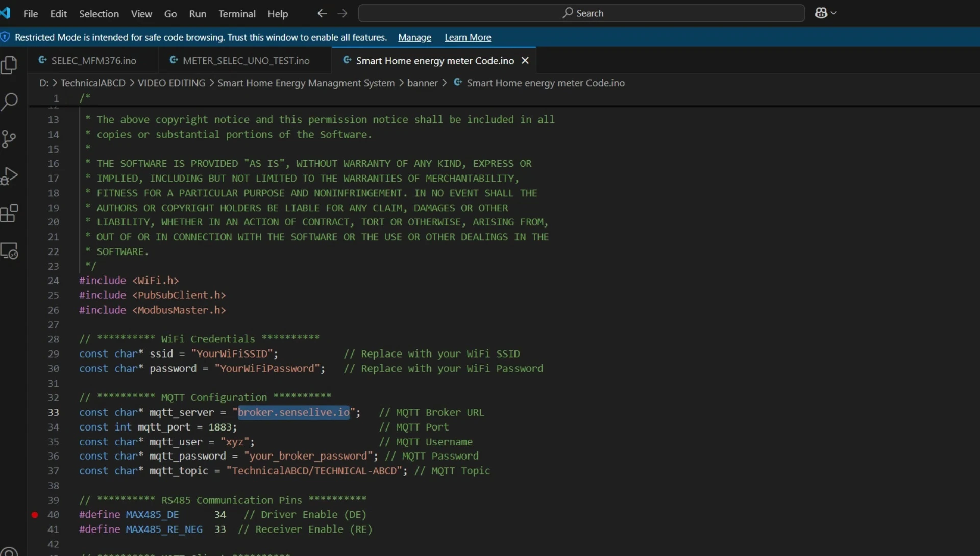Open the Extensions view
Image resolution: width=980 pixels, height=556 pixels.
[9, 213]
